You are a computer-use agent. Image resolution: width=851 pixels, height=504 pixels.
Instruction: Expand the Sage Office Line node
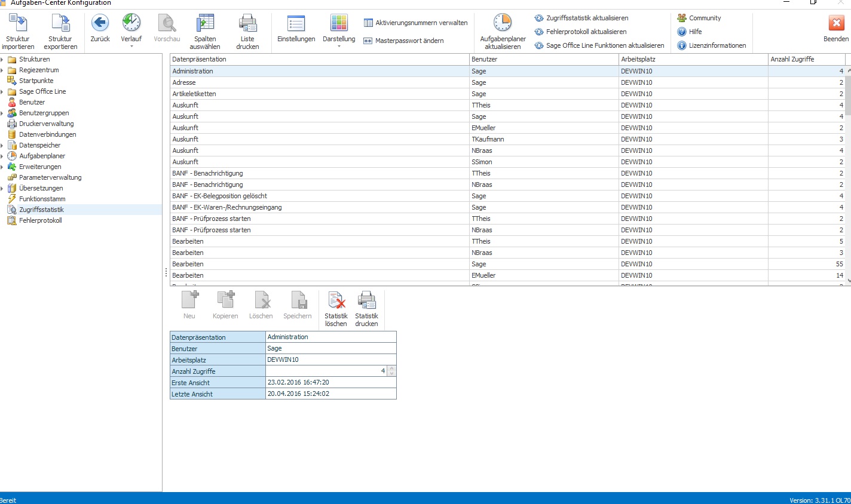point(2,91)
